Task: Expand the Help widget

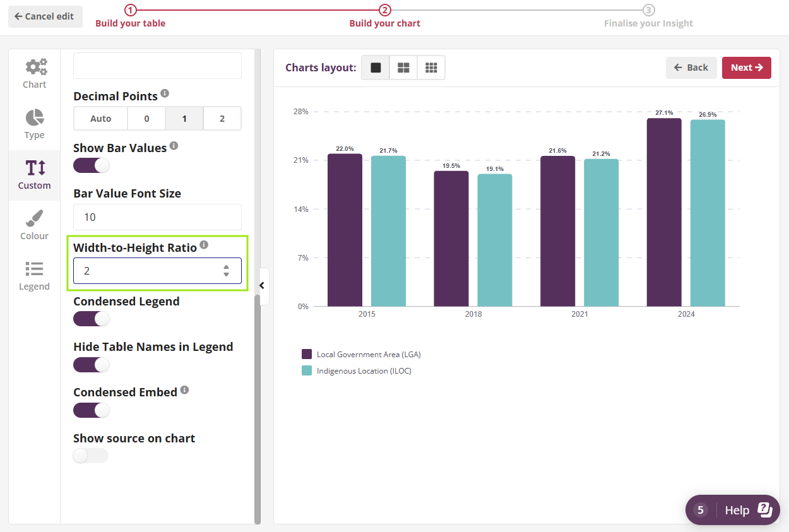Action: tap(733, 510)
